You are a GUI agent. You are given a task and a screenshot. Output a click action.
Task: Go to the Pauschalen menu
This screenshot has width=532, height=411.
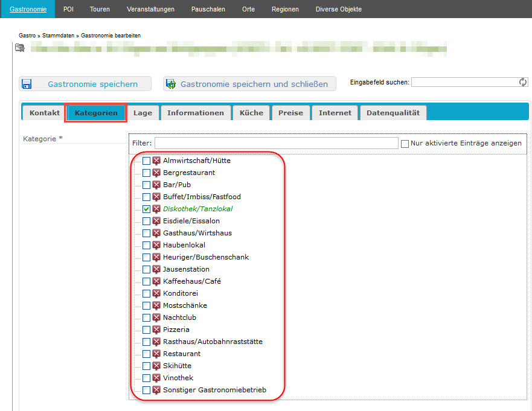tap(208, 9)
